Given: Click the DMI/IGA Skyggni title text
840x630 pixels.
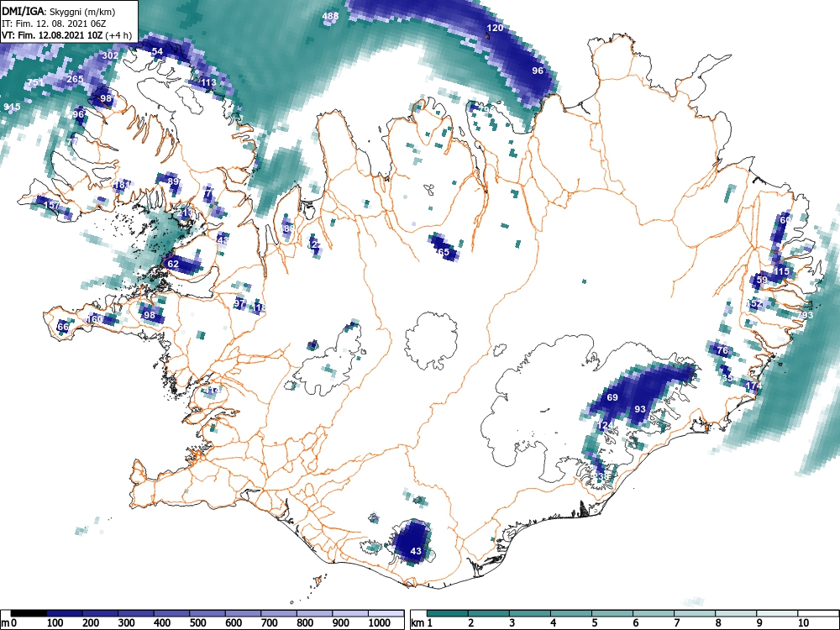Looking at the screenshot, I should point(59,11).
